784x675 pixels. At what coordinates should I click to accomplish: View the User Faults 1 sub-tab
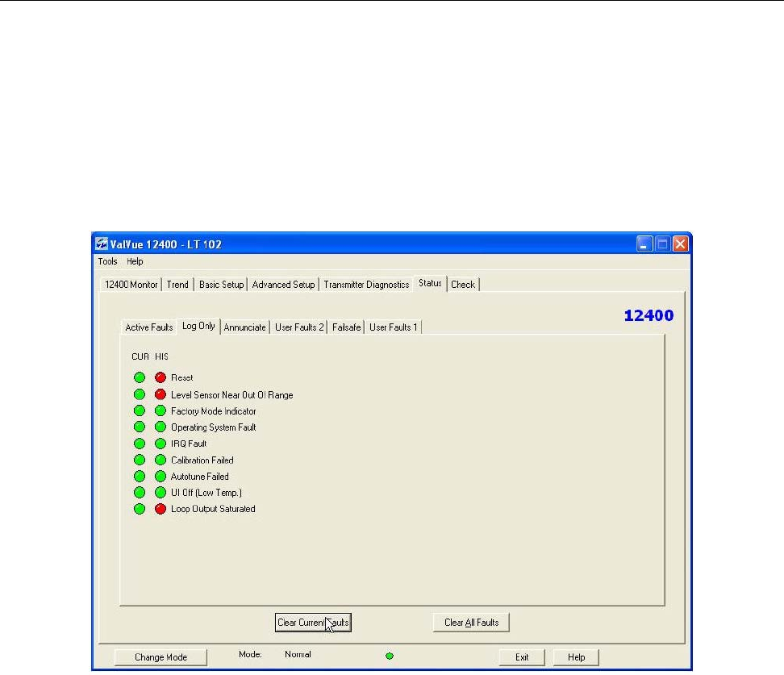coord(394,327)
